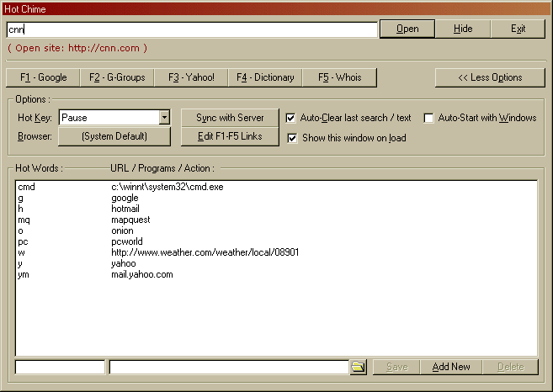This screenshot has height=392, width=553.
Task: Click the folder browse icon
Action: point(358,367)
